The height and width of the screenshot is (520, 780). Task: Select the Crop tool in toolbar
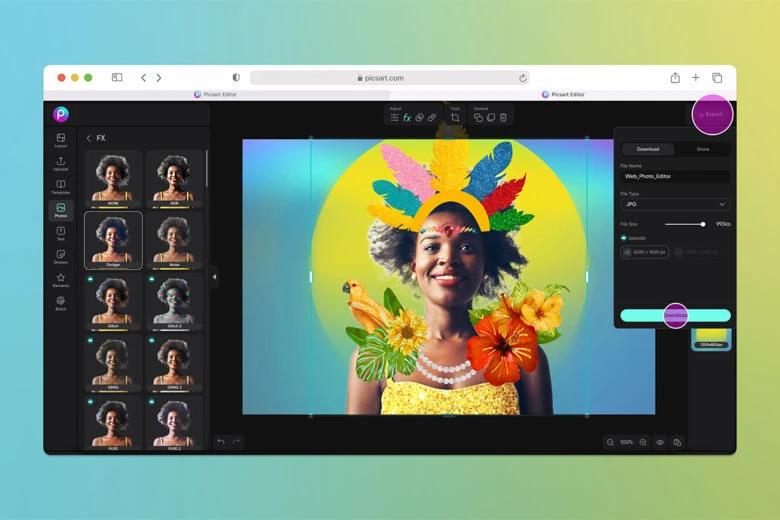pos(455,118)
